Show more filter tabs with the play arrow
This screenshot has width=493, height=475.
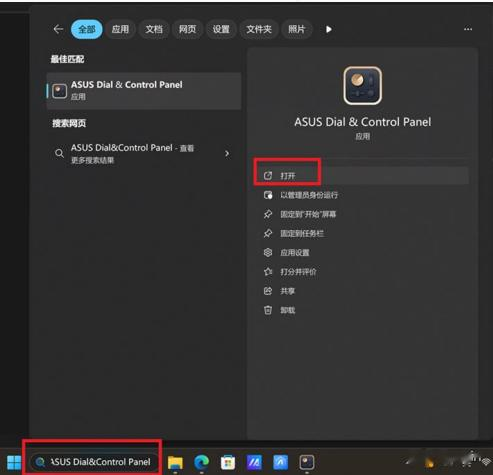(x=329, y=29)
